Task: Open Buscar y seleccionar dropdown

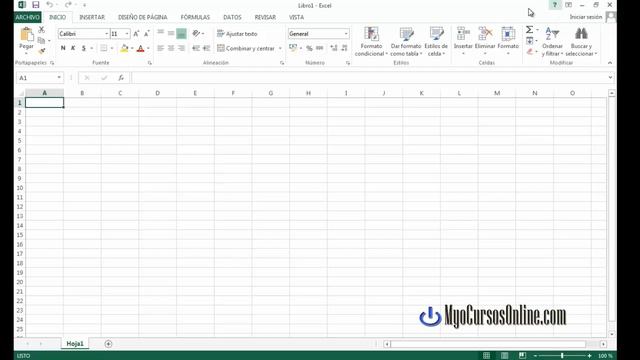Action: (581, 42)
